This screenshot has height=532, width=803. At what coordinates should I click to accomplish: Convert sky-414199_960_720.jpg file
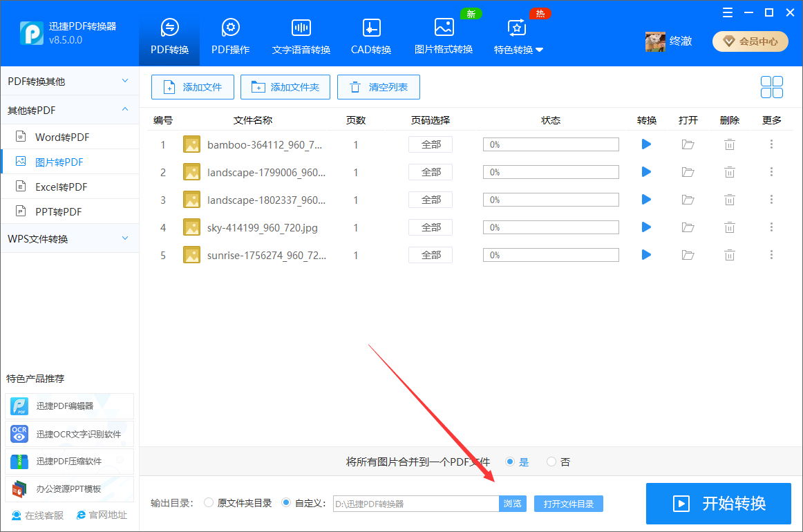(646, 227)
